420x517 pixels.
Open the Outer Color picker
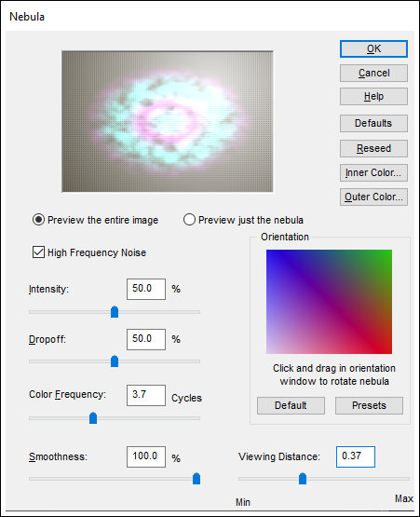tap(373, 197)
